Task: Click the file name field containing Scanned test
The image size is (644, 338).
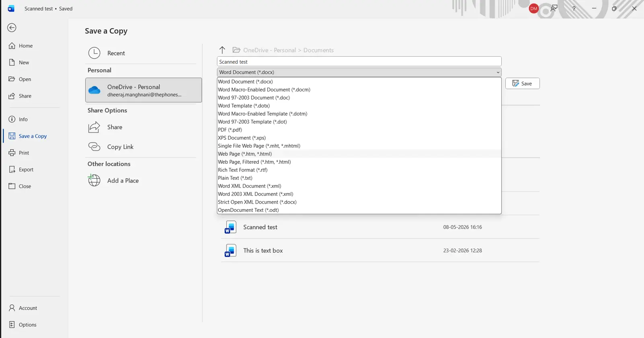Action: point(359,61)
